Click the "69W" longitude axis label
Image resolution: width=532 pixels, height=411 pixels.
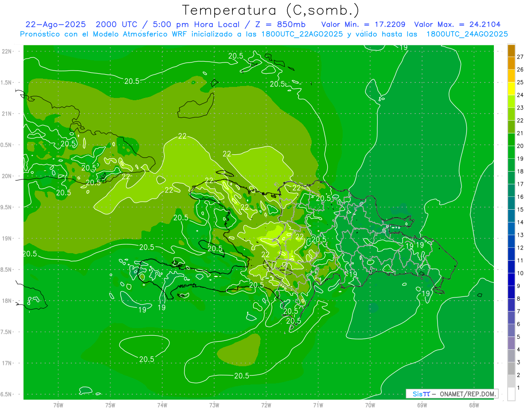[422, 405]
